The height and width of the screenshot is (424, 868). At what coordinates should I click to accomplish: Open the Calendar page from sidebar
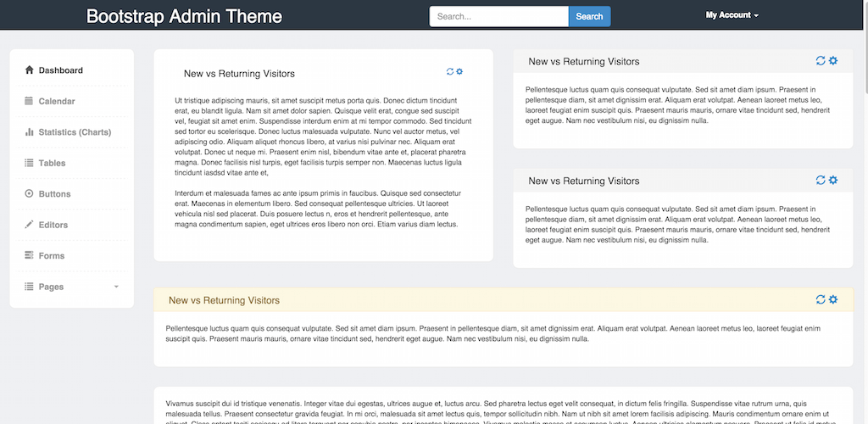[57, 102]
